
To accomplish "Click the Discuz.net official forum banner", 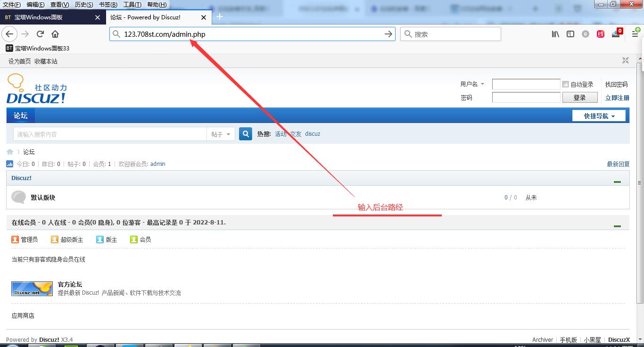I will [x=32, y=289].
